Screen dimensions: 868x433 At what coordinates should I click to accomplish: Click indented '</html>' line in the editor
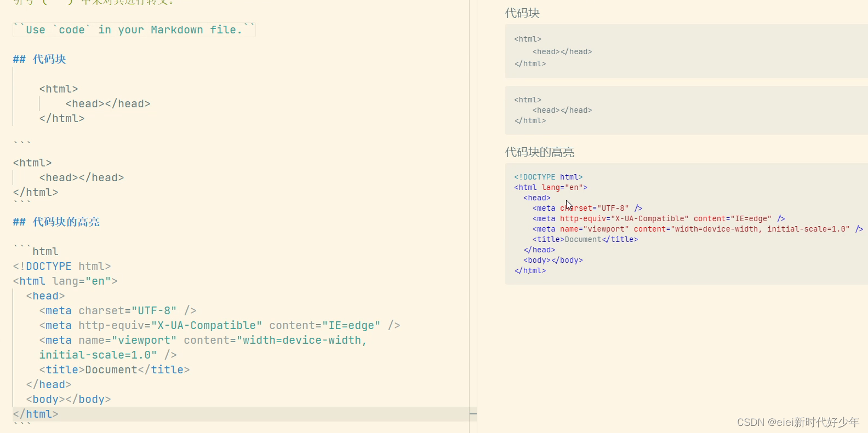point(62,118)
